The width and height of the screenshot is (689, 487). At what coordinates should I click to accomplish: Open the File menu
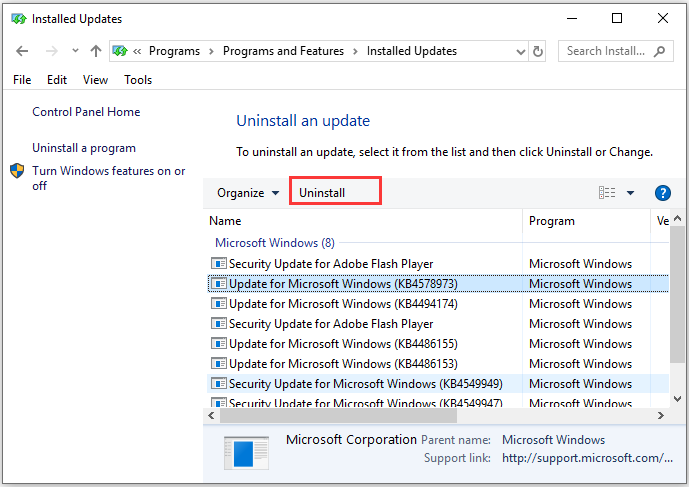coord(22,80)
